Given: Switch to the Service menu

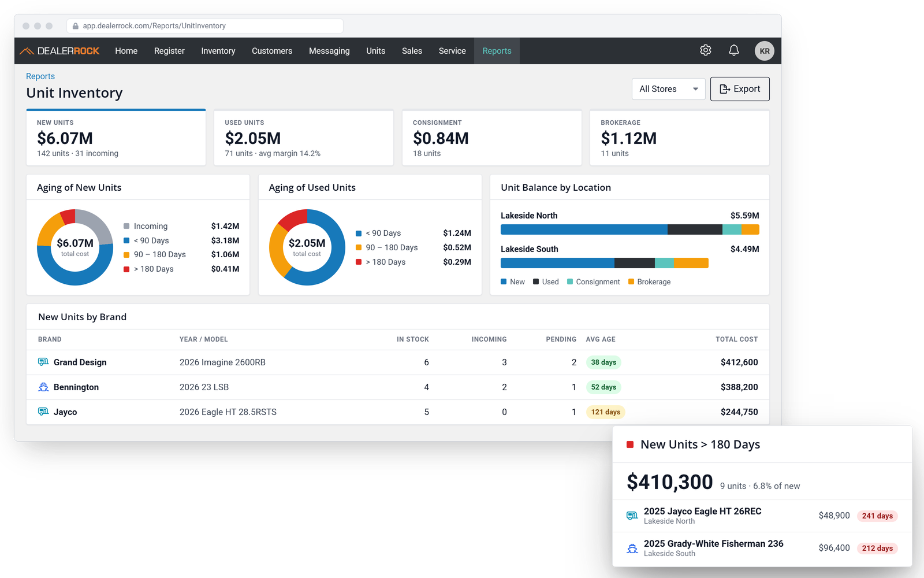Looking at the screenshot, I should click(452, 51).
